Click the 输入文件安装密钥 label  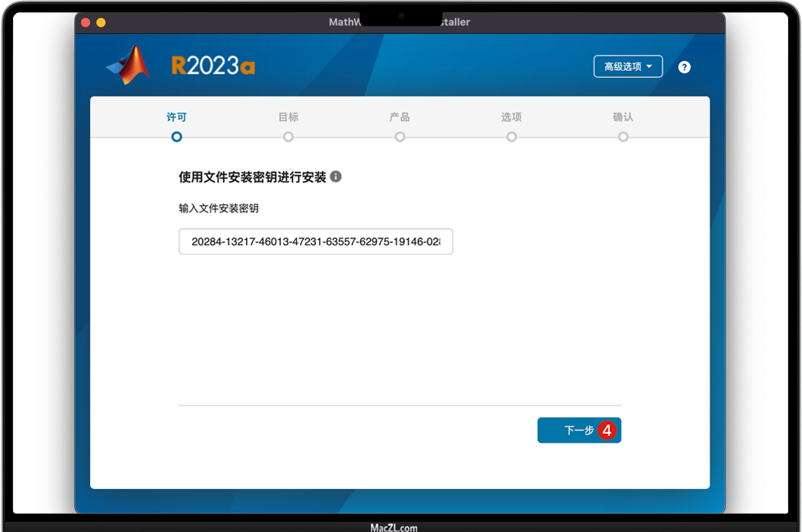218,208
